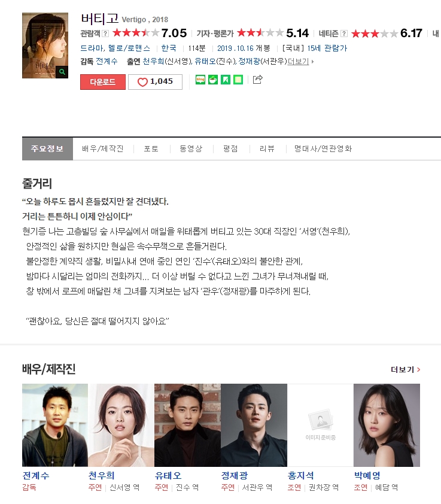Share via Naver cafe icon
Screen dimensions: 441x504
(x=213, y=80)
